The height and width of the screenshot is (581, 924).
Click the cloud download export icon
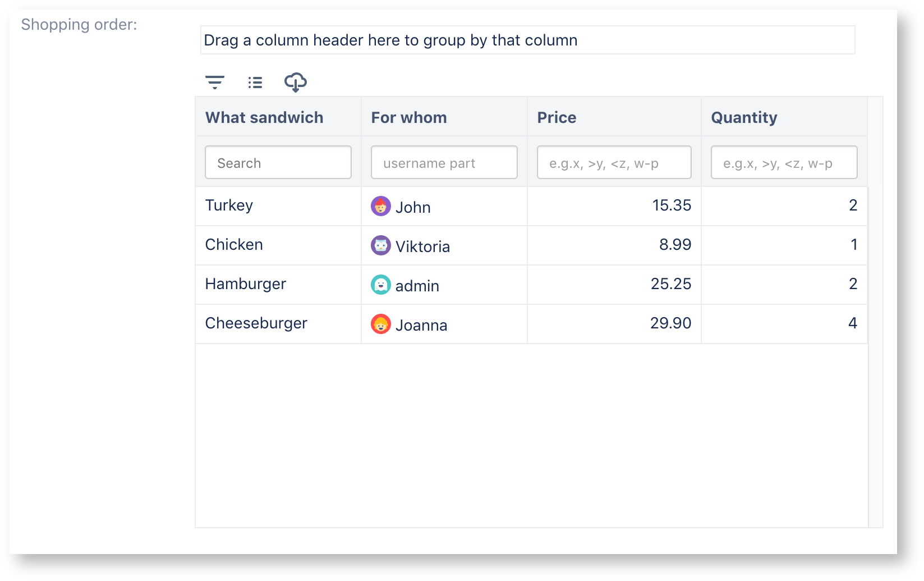pos(296,83)
